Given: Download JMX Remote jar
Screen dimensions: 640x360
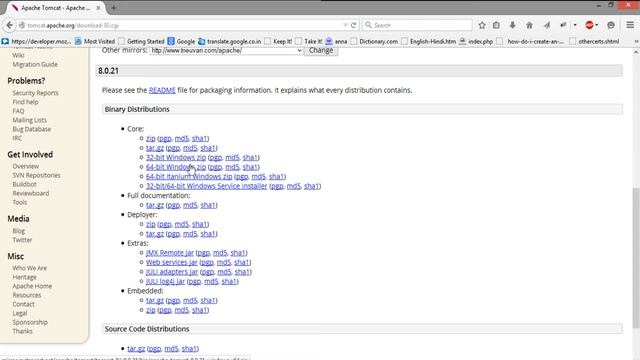Looking at the screenshot, I should point(170,253).
